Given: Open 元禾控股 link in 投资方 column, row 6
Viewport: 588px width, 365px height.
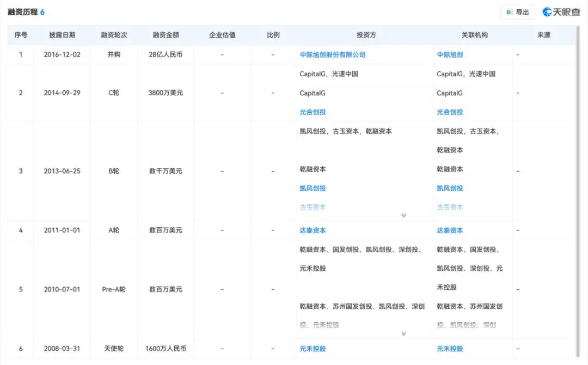Looking at the screenshot, I should pos(313,349).
